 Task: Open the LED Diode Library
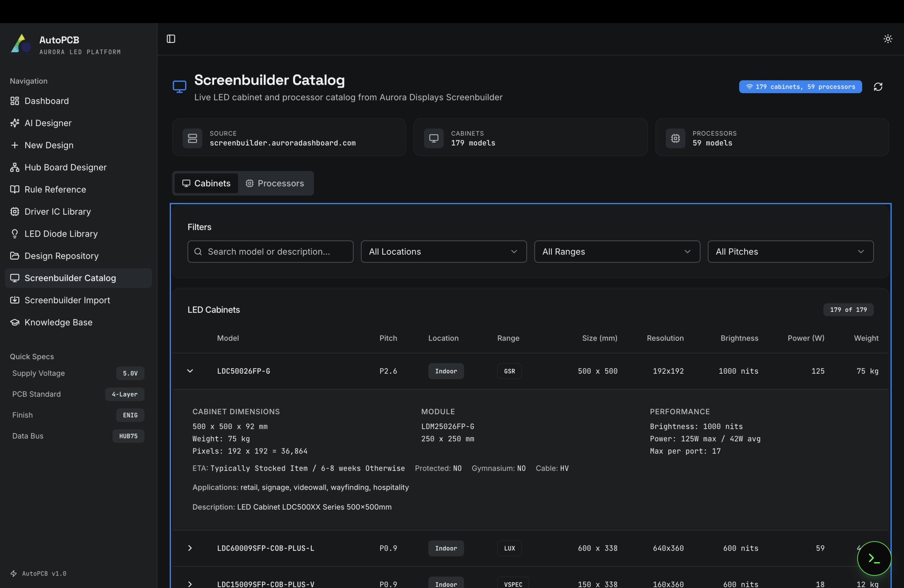[61, 233]
